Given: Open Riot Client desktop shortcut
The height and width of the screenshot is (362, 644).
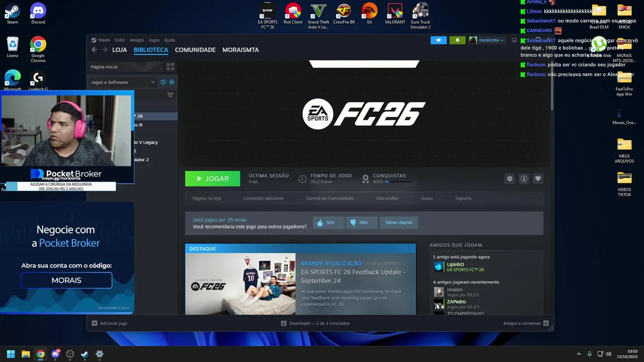Looking at the screenshot, I should point(293,14).
